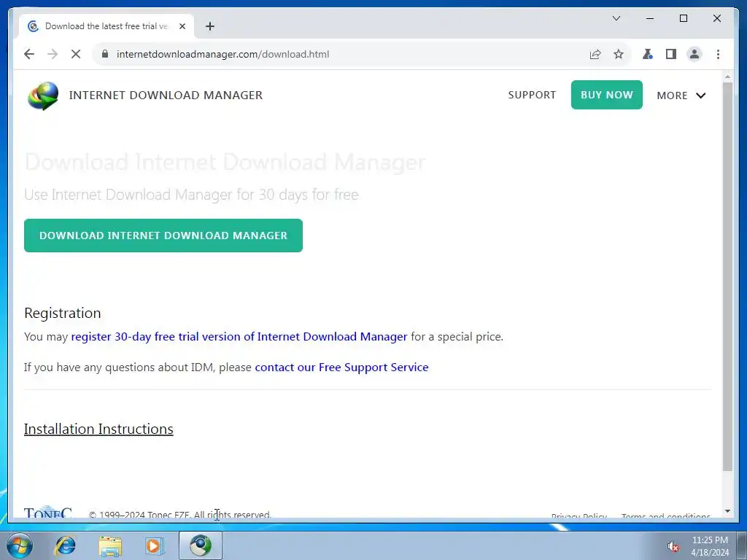Open Installation Instructions link
The width and height of the screenshot is (747, 560).
click(x=98, y=429)
